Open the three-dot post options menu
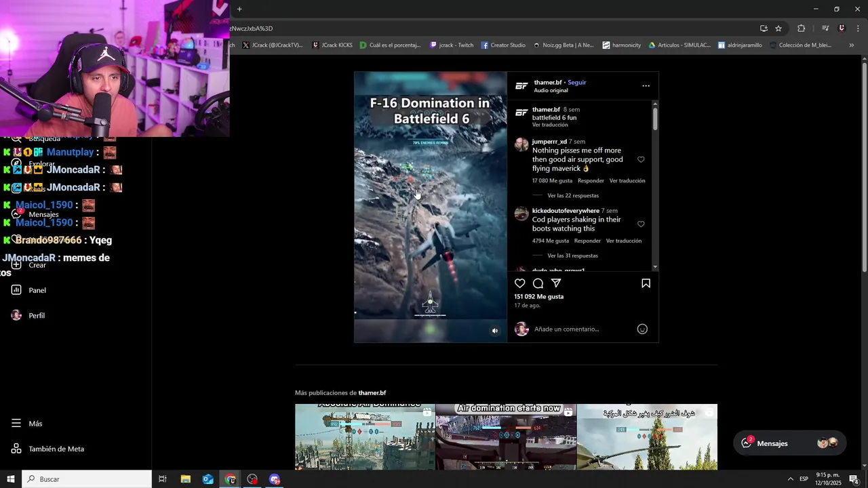This screenshot has height=488, width=868. (x=646, y=86)
